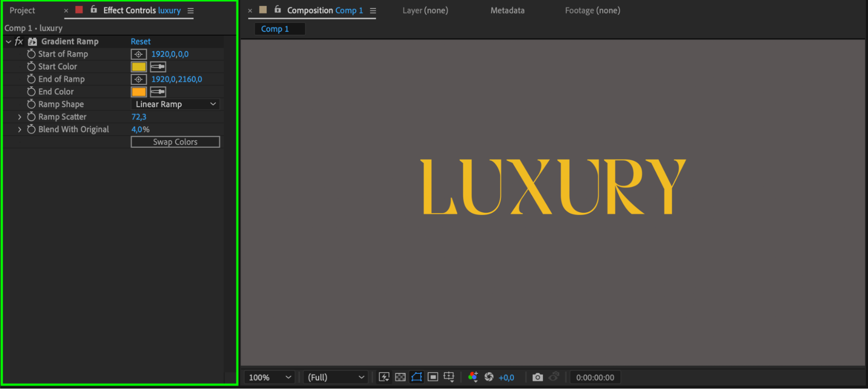Click the Ramp Scatter value 72,3
868x389 pixels.
point(139,117)
